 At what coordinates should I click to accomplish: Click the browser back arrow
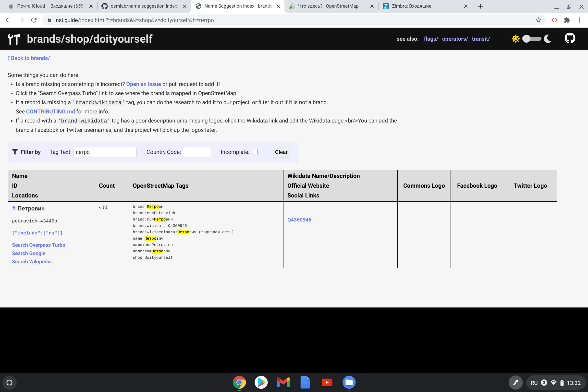tap(9, 20)
